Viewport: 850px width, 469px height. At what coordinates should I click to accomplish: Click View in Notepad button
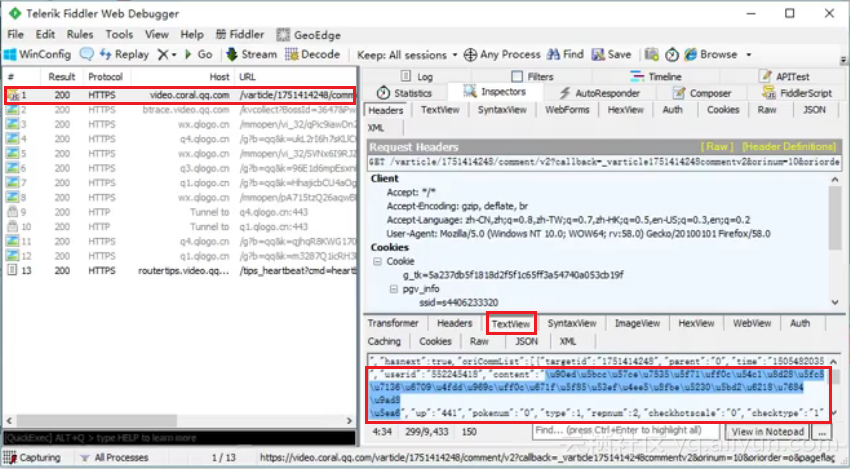[x=768, y=432]
